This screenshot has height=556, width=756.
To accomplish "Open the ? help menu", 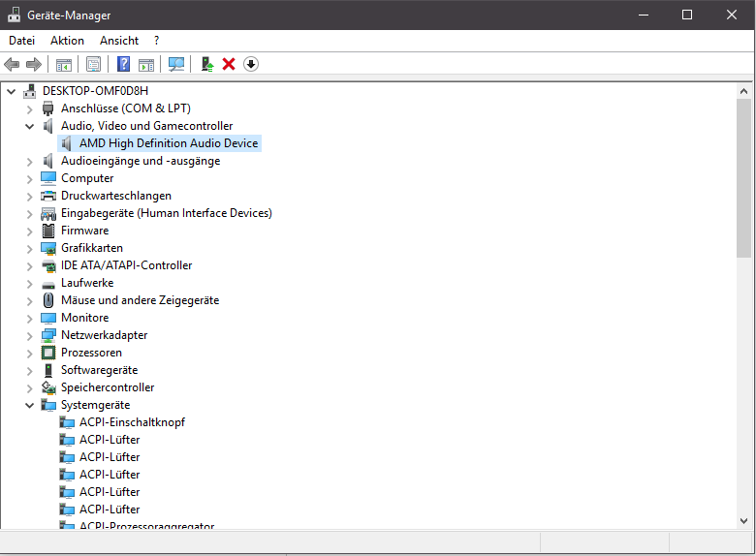I will 156,41.
